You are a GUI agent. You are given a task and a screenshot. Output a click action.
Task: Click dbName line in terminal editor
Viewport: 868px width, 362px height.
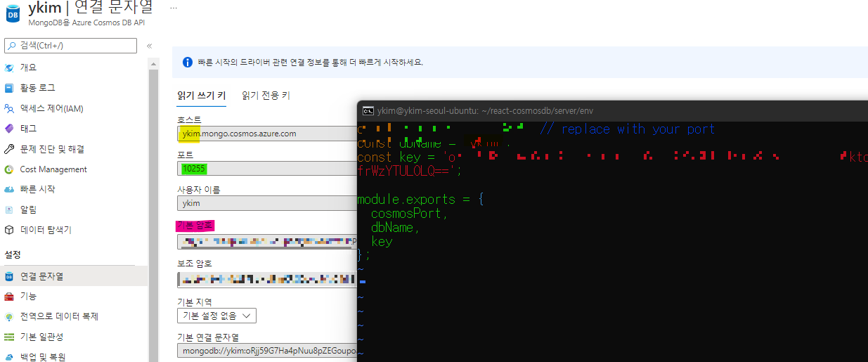point(395,228)
